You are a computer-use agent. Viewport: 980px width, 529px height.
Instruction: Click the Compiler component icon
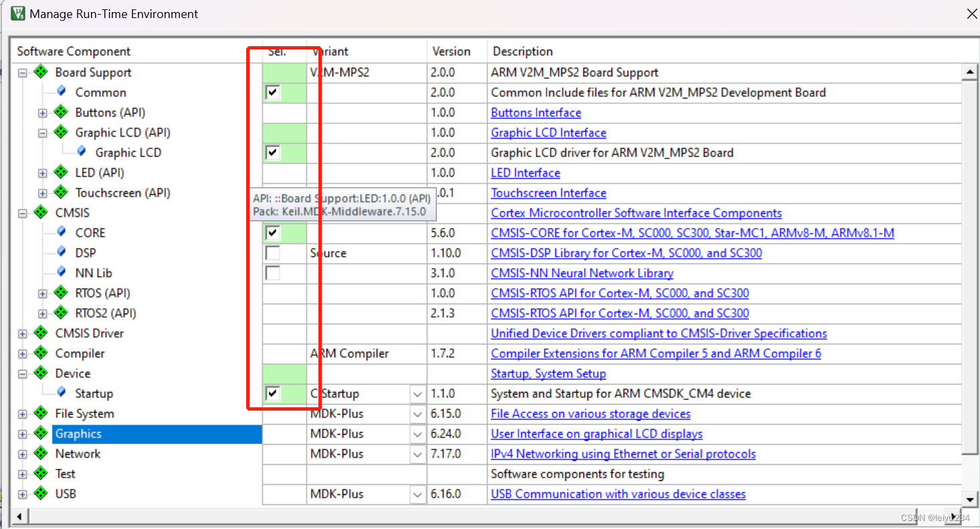41,353
